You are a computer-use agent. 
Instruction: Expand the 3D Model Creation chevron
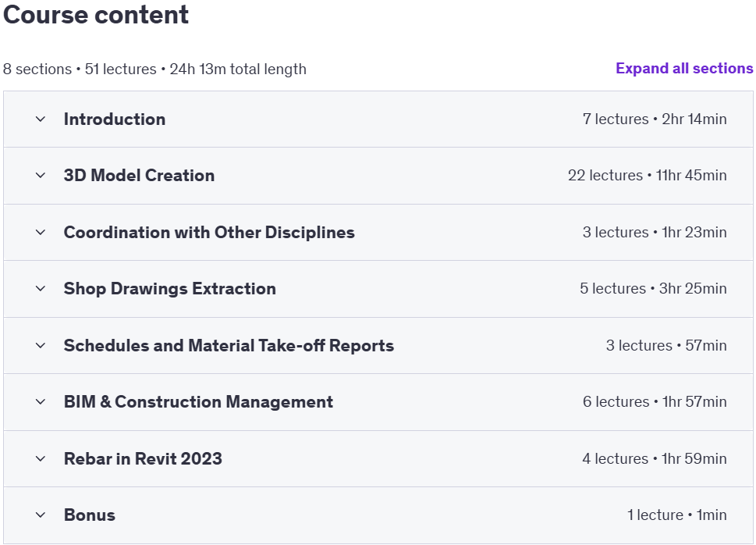[41, 175]
